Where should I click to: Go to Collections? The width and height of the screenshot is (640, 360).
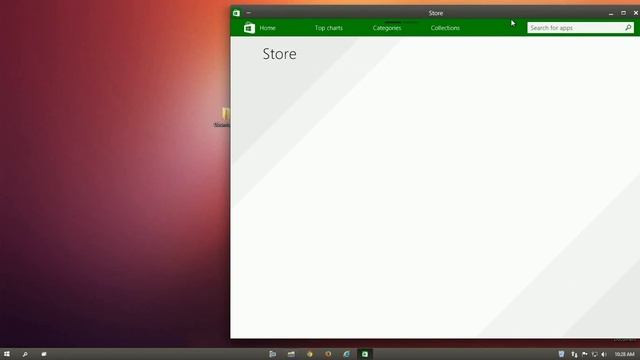(445, 28)
